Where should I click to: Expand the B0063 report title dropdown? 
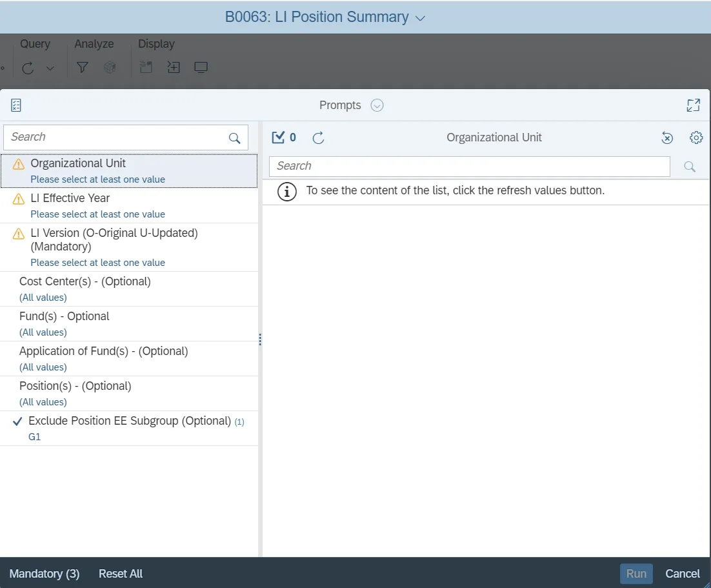[x=421, y=18]
